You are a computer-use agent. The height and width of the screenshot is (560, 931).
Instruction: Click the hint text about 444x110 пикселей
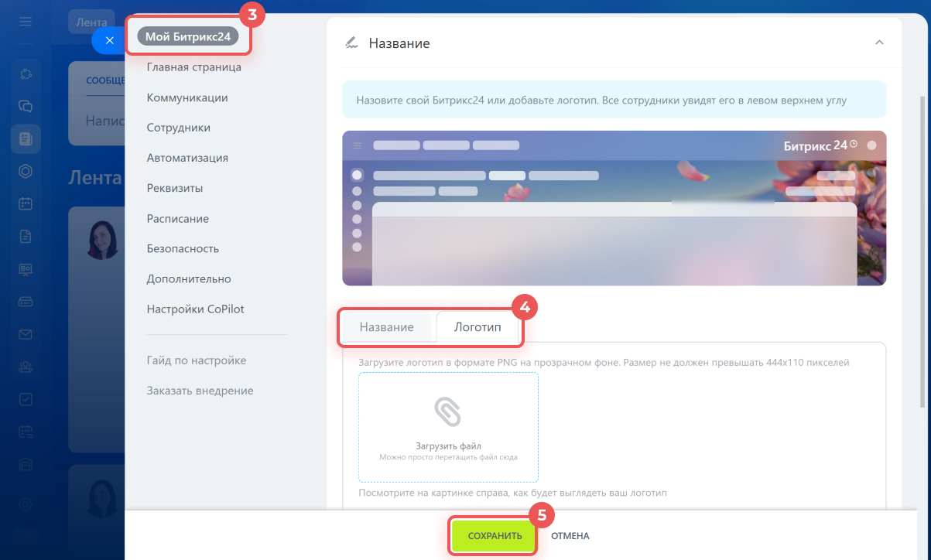(x=604, y=362)
